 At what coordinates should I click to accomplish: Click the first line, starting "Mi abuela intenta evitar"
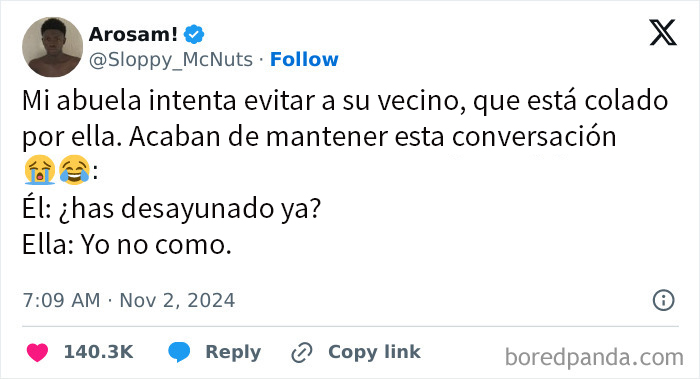point(345,101)
